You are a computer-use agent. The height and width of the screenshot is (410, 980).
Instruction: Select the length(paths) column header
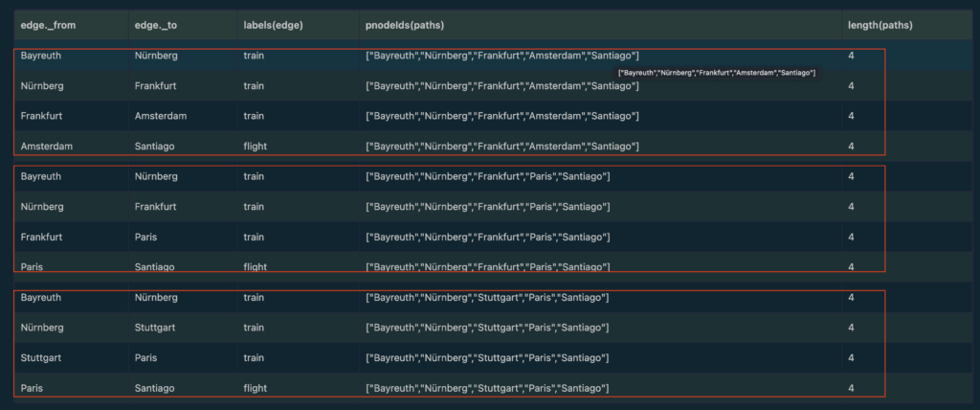[x=880, y=25]
